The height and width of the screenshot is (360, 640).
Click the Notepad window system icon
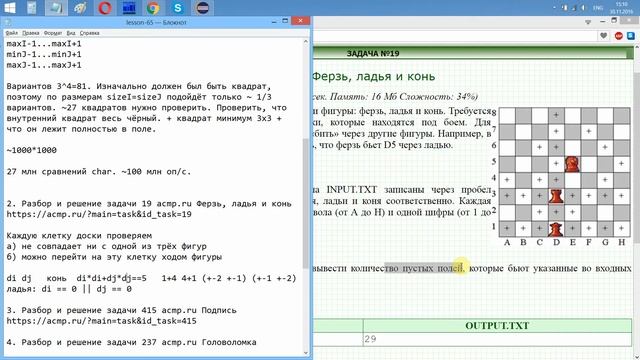coord(7,22)
